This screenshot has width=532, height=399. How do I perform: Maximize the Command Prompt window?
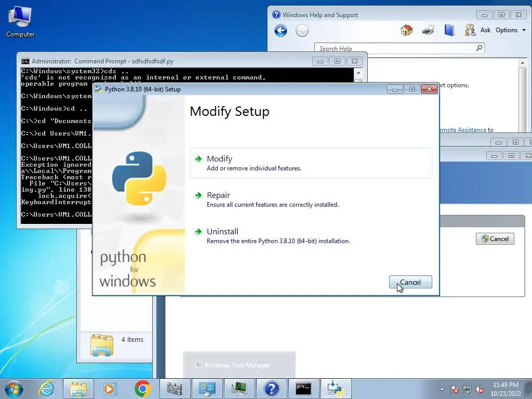337,61
